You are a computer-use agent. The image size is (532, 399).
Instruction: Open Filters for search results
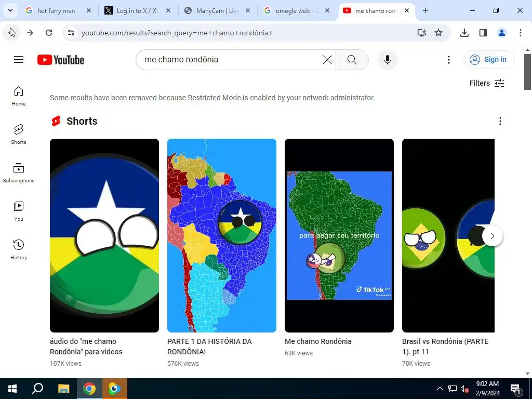tap(486, 83)
